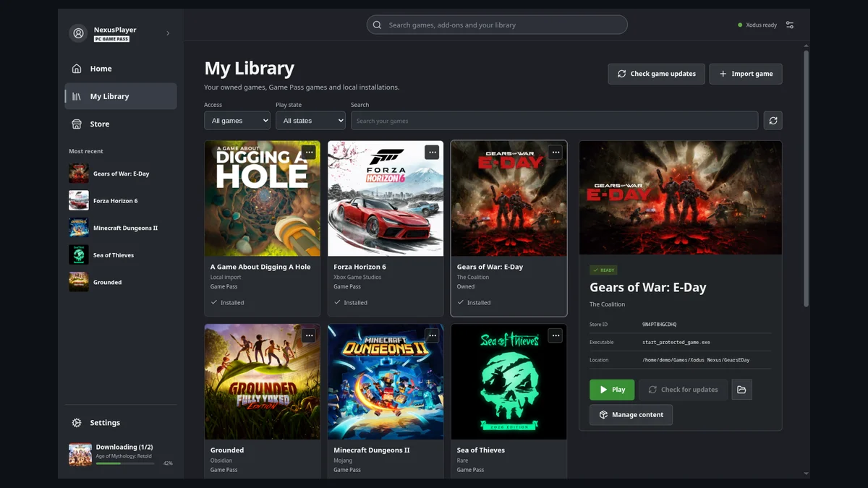Click the My Library page heading
This screenshot has width=868, height=488.
pyautogui.click(x=250, y=69)
